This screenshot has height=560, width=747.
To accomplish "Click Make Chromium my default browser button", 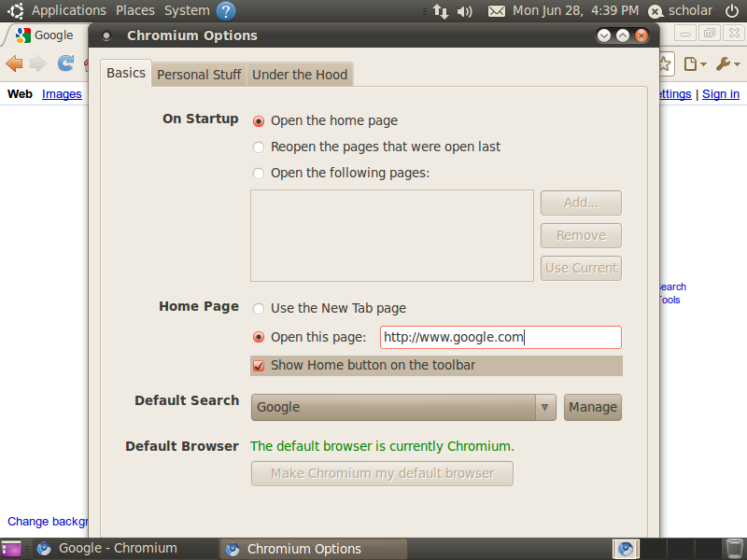I will 382,473.
